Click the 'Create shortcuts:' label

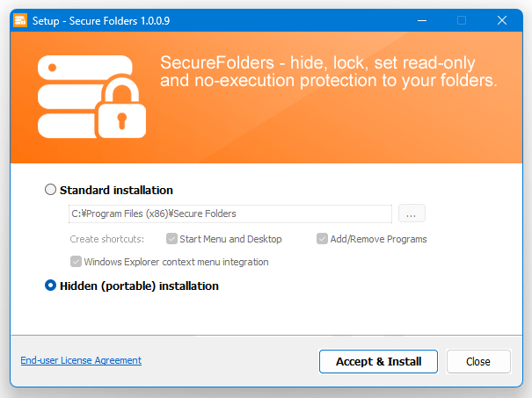point(107,239)
